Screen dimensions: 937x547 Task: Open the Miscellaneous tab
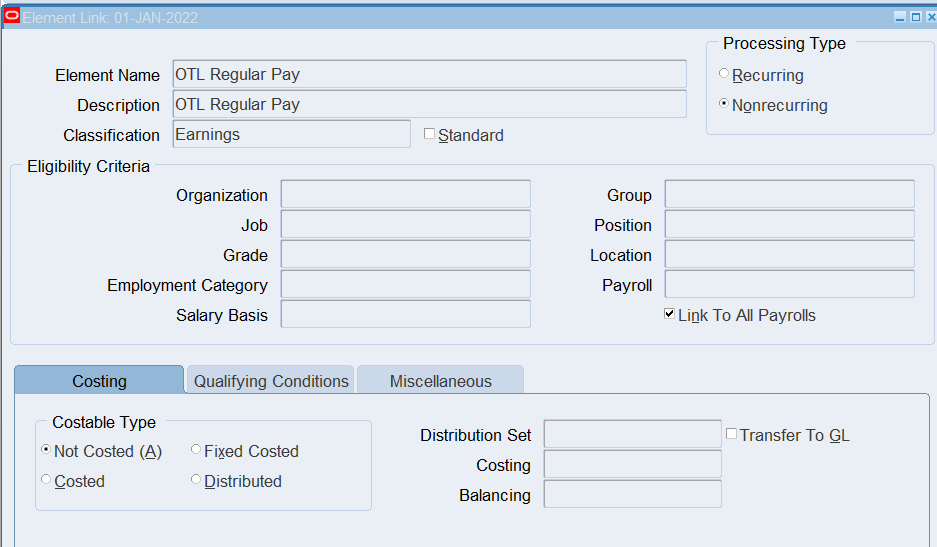click(x=440, y=381)
